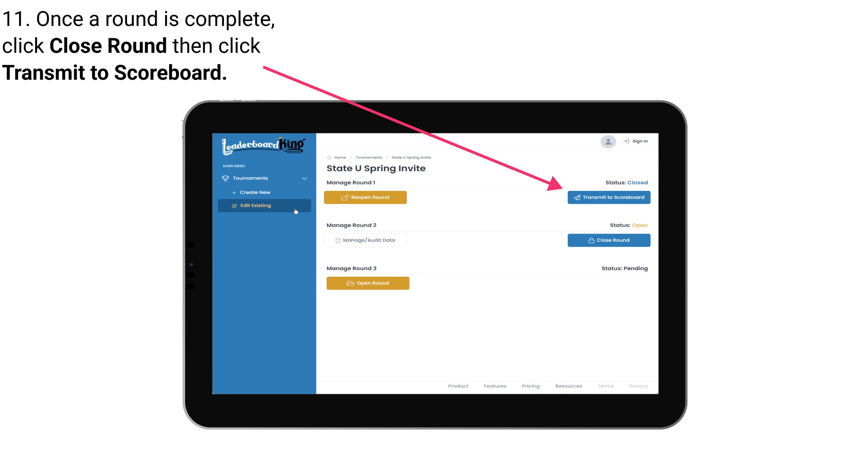Screen dimensions: 868x467
Task: Click the Pricing footer link
Action: [x=530, y=386]
